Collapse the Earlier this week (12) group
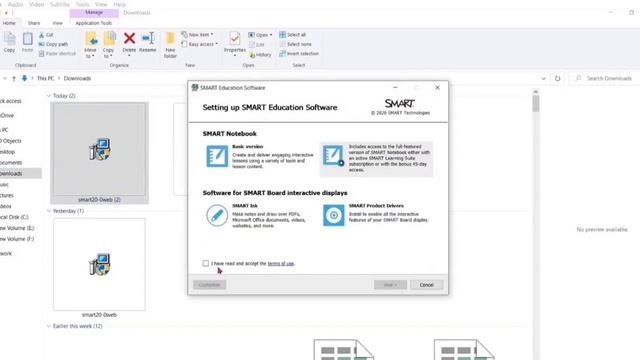Image resolution: width=640 pixels, height=360 pixels. tap(49, 326)
